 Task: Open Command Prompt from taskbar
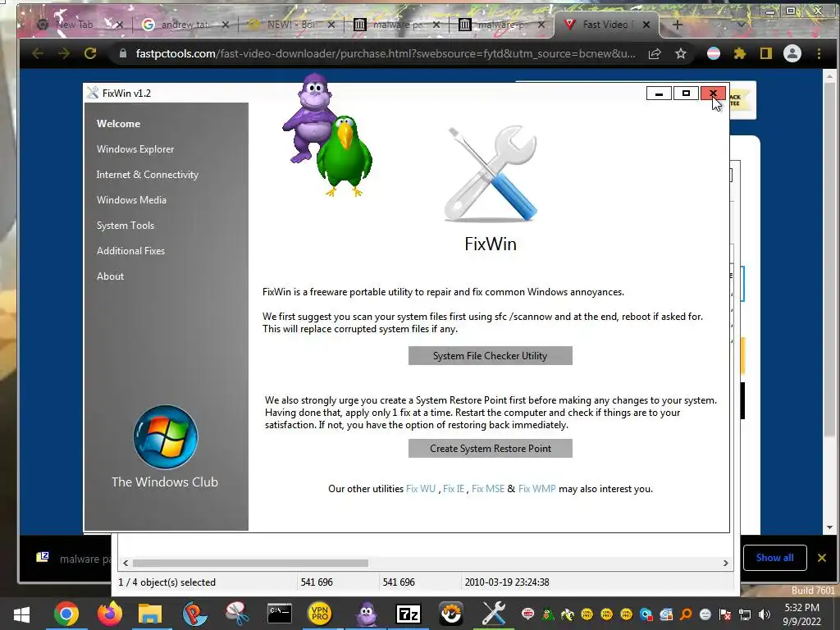click(280, 614)
